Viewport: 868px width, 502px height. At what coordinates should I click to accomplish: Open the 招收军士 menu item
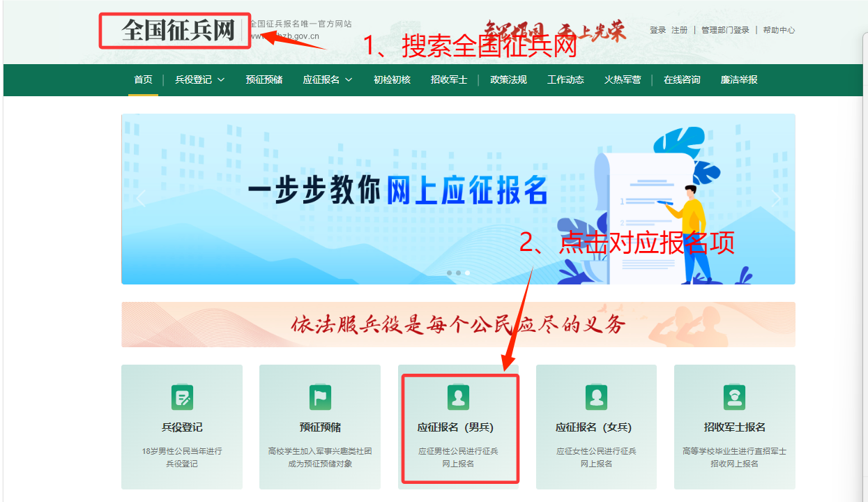pos(449,80)
